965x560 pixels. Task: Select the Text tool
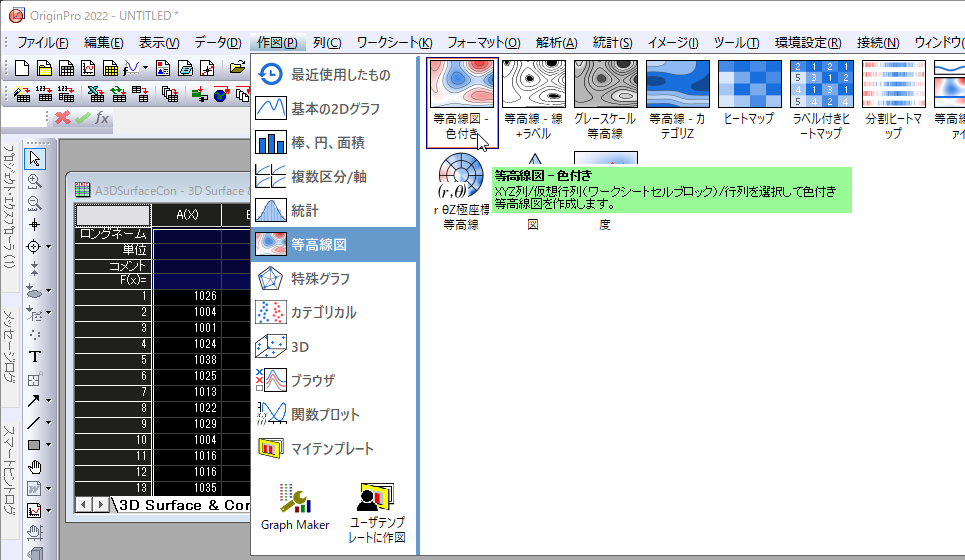(x=34, y=357)
